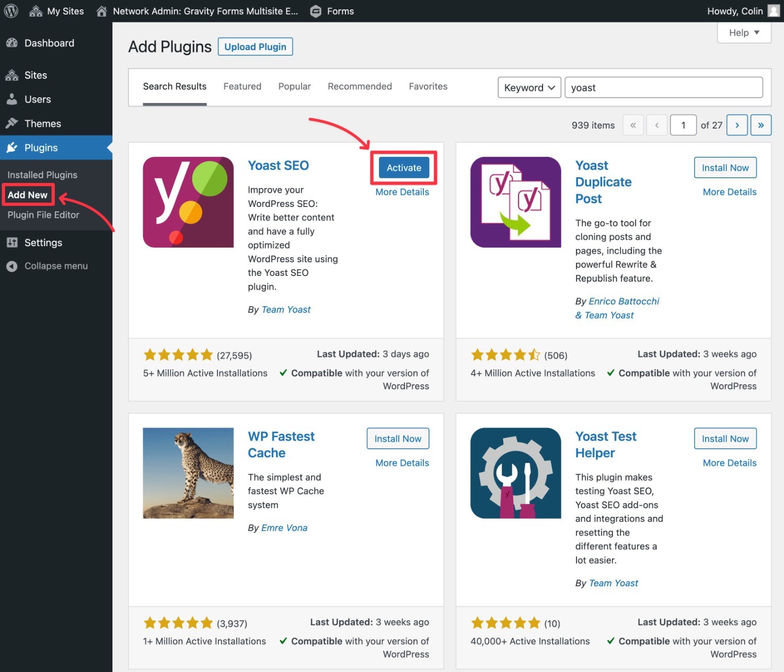Open the Users menu item
This screenshot has width=784, height=672.
[x=56, y=99]
